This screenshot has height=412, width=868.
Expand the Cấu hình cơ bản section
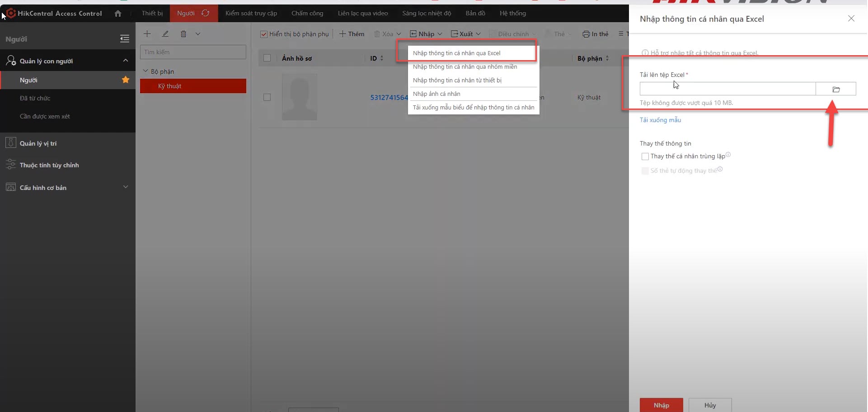coord(126,187)
